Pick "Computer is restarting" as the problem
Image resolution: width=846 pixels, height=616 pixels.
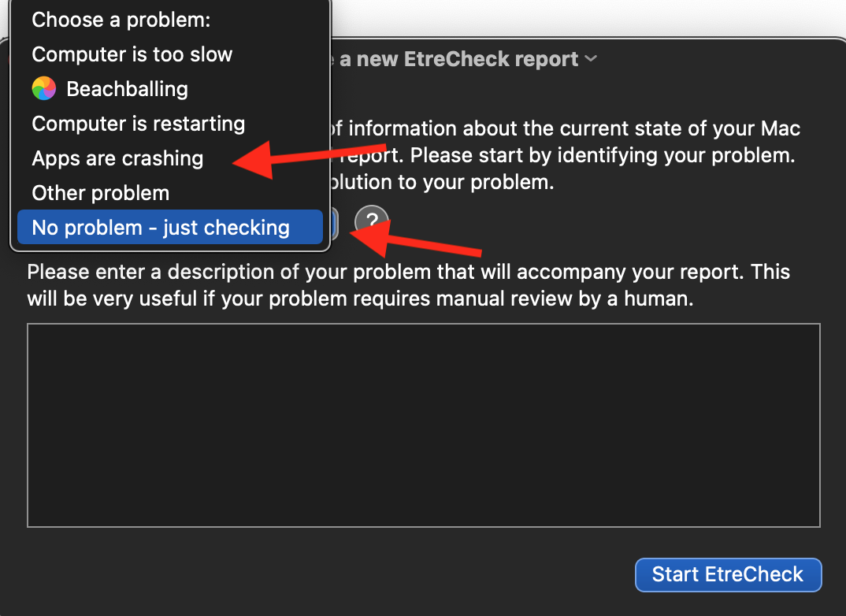[x=138, y=124]
